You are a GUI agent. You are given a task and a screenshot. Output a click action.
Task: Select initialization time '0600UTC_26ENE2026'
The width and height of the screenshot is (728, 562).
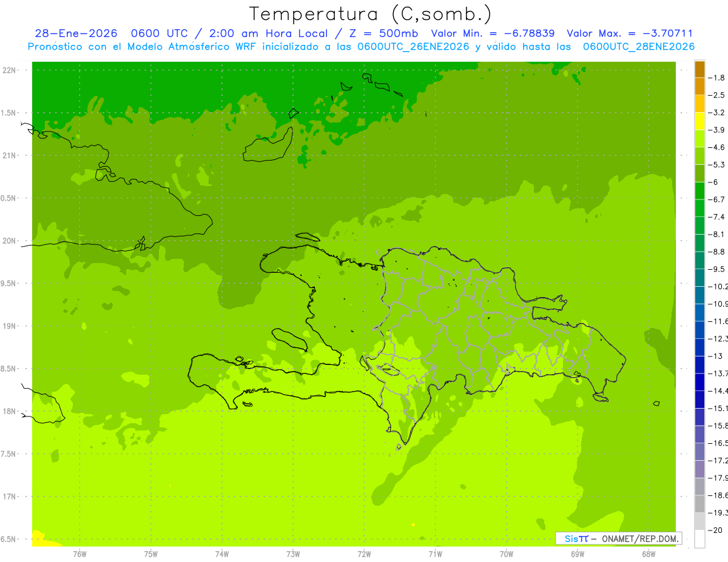[x=413, y=47]
